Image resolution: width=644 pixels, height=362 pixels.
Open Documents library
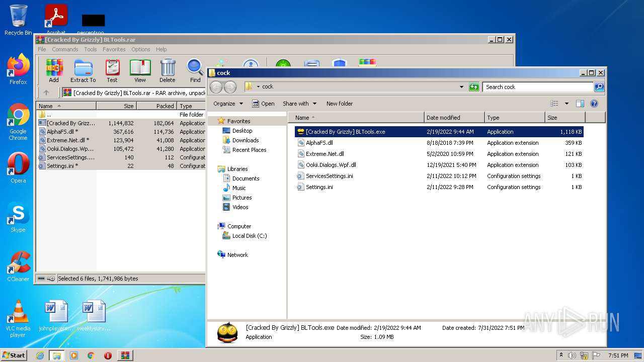pos(246,178)
